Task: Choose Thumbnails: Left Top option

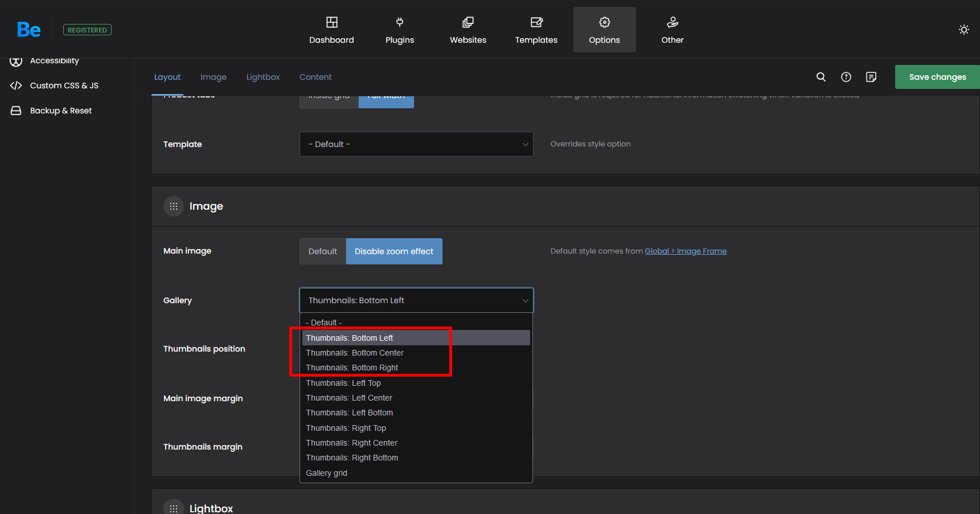Action: (x=416, y=383)
